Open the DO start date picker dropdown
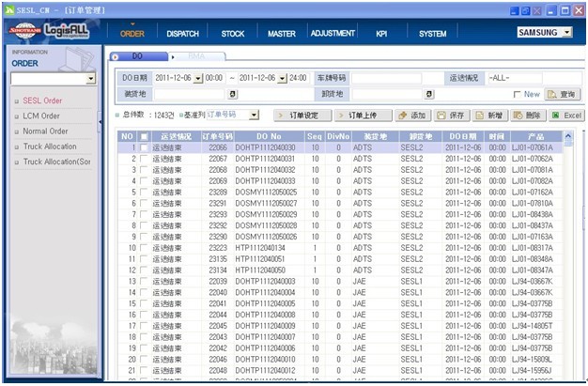The image size is (588, 386). click(x=199, y=78)
